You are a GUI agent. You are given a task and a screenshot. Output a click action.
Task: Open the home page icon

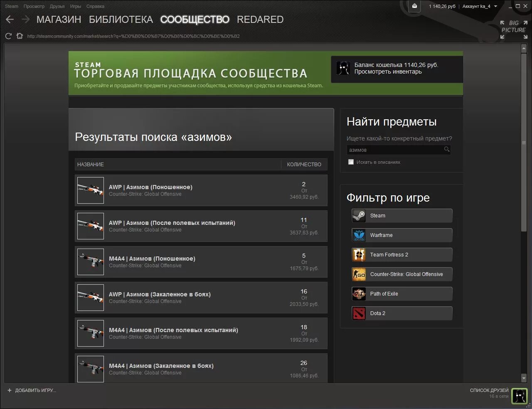pos(20,36)
